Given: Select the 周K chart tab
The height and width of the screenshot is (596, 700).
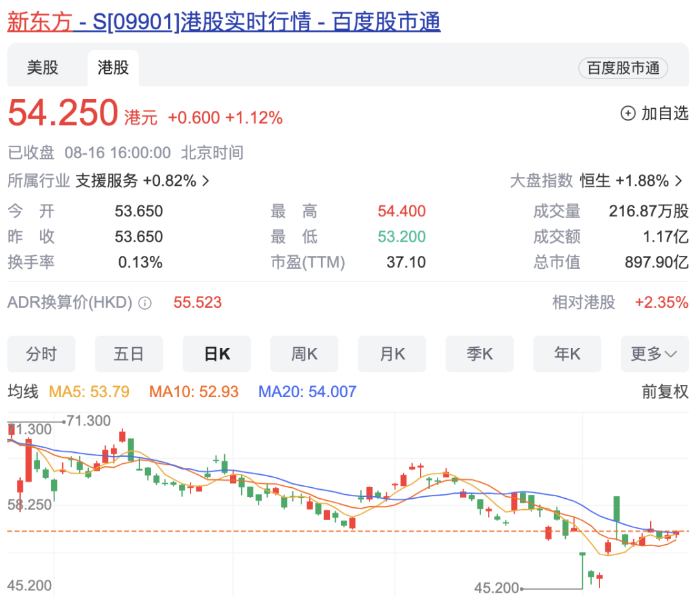Looking at the screenshot, I should point(304,354).
